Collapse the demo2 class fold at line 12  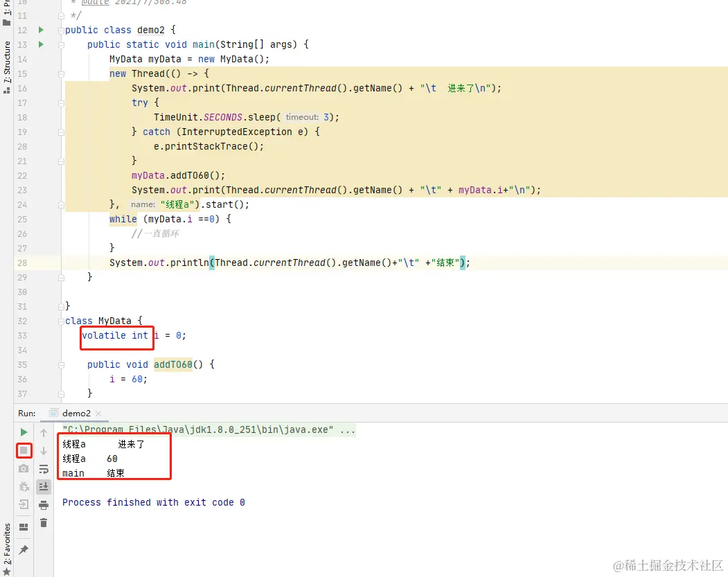coord(61,30)
